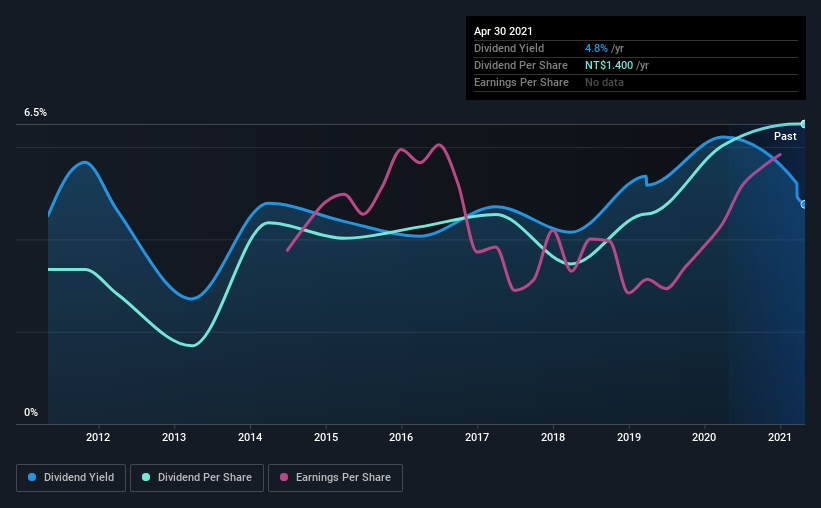Viewport: 821px width, 508px height.
Task: Select the 2015 label on the x-axis
Action: pyautogui.click(x=326, y=437)
